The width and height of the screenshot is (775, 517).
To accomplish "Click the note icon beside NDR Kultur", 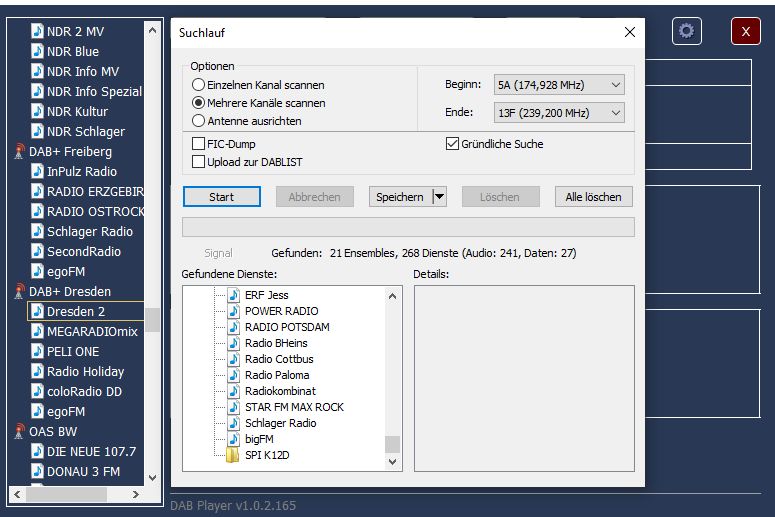I will tap(37, 112).
